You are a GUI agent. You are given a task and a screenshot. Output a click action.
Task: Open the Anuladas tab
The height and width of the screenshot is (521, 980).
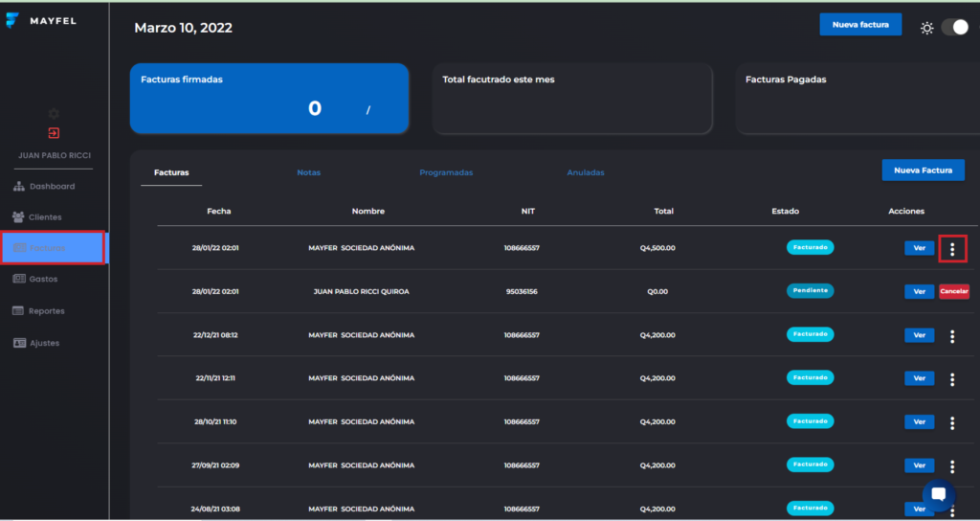(585, 173)
